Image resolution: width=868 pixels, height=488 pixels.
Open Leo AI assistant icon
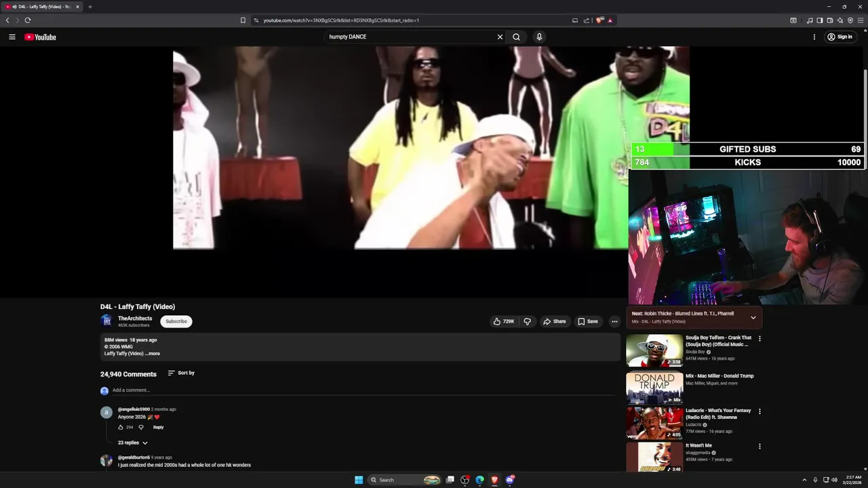(x=840, y=20)
